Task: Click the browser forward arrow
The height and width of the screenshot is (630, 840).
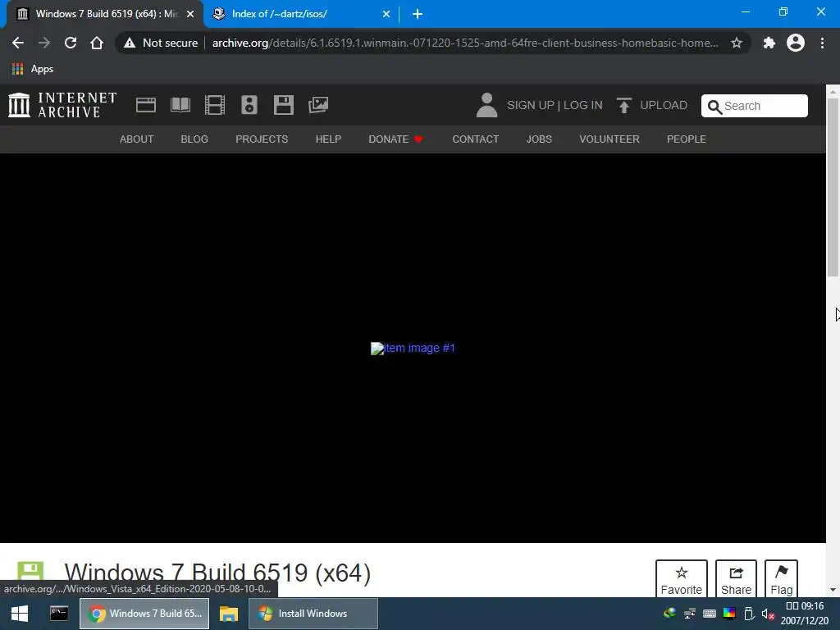Action: point(44,43)
